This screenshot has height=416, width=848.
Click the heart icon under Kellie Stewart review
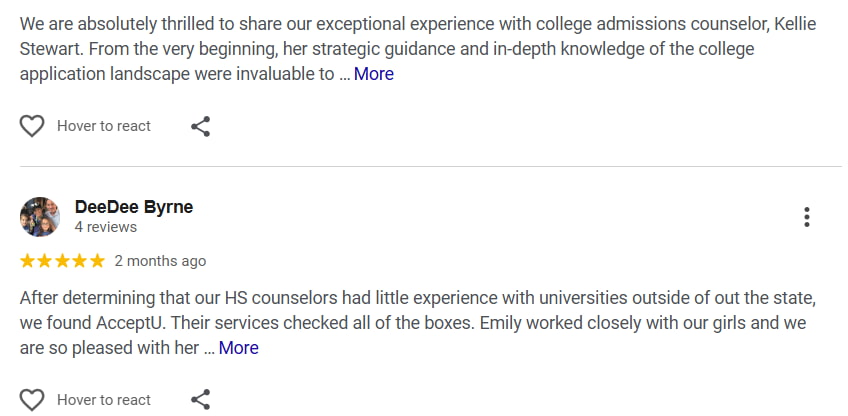(x=32, y=126)
